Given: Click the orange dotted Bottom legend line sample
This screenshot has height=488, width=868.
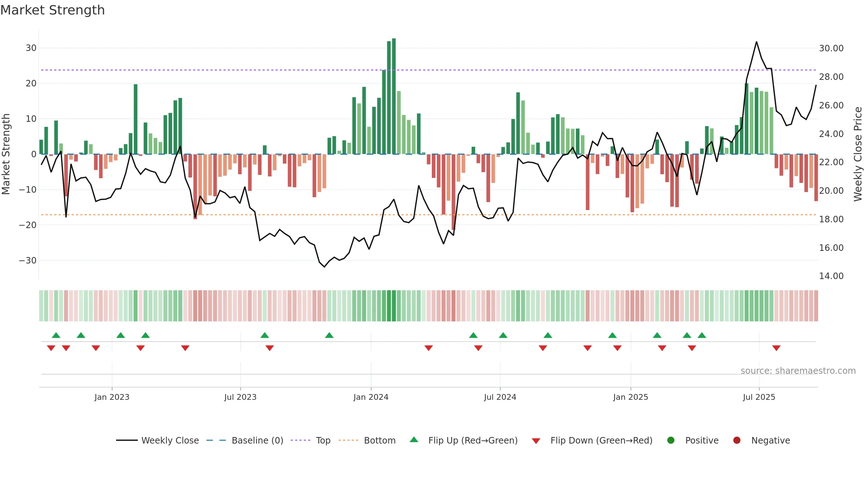Looking at the screenshot, I should coord(348,440).
